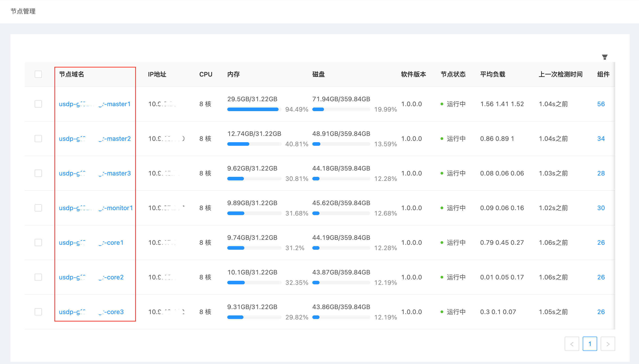
Task: Click the 磁盘 column header
Action: pyautogui.click(x=319, y=74)
